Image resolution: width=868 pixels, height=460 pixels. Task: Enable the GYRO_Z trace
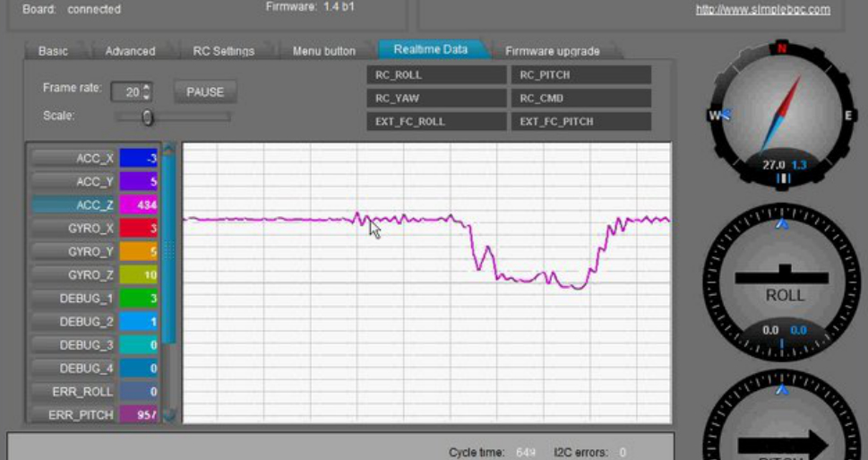[x=73, y=275]
